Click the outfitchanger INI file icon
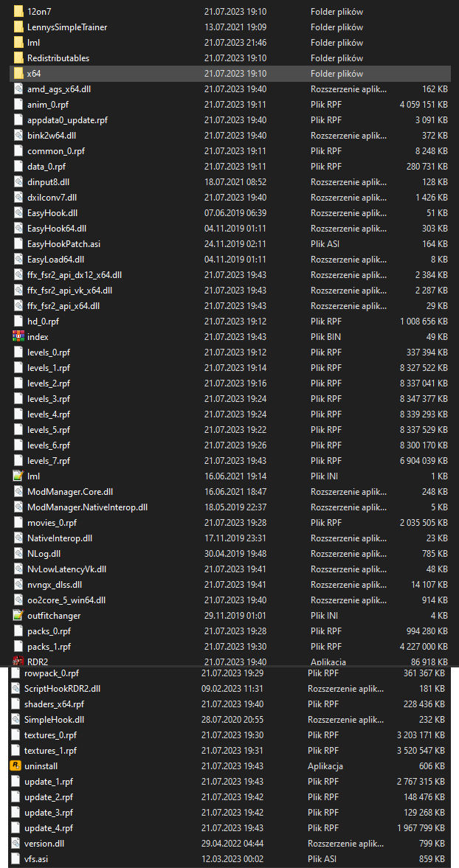 click(x=18, y=615)
